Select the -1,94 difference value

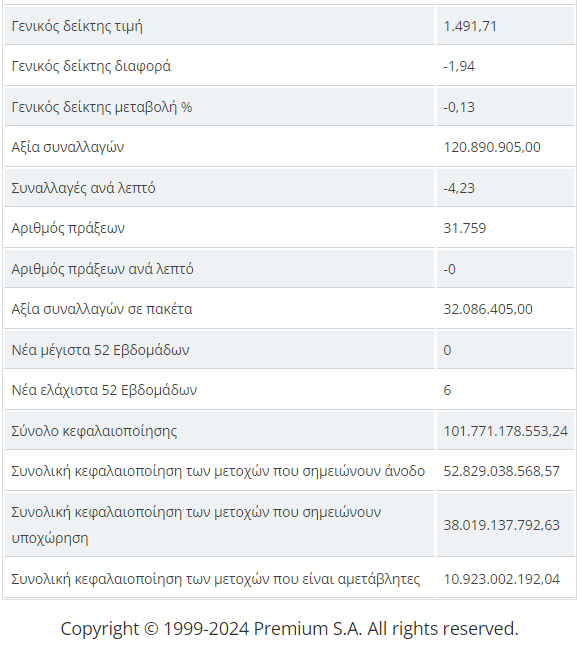coord(459,66)
